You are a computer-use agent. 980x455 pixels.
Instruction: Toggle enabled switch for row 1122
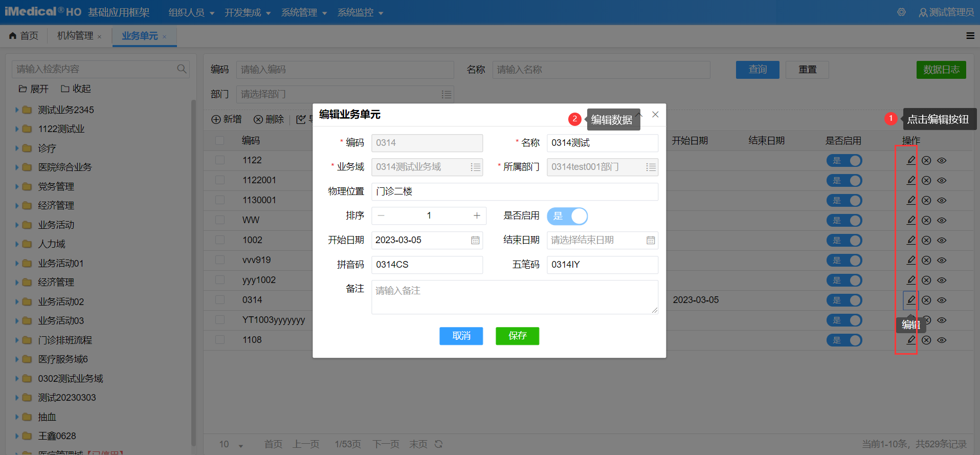(844, 161)
